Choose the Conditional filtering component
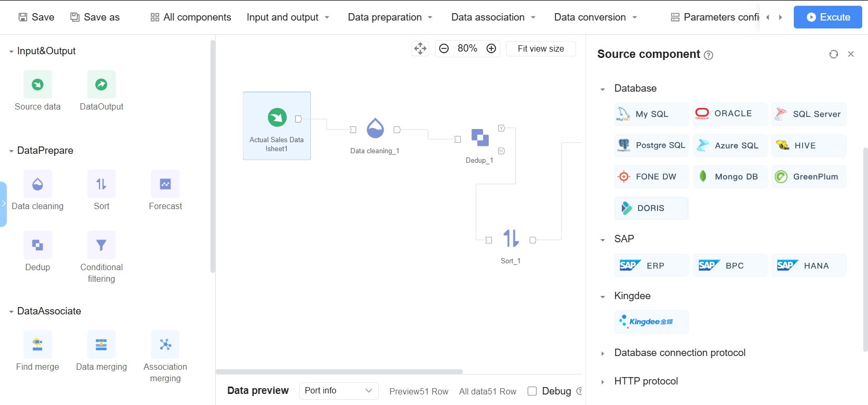This screenshot has height=405, width=868. (102, 245)
